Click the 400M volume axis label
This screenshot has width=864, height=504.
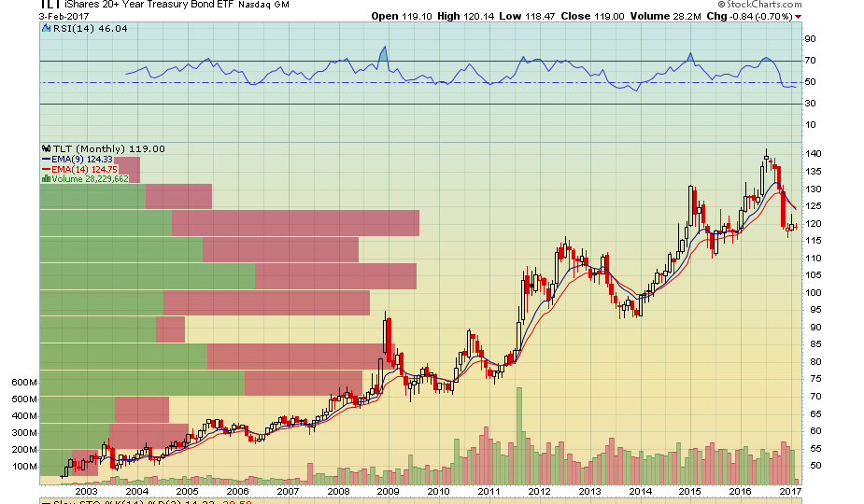24,416
